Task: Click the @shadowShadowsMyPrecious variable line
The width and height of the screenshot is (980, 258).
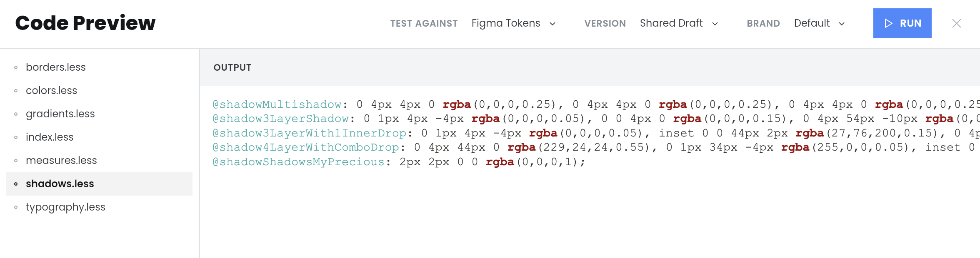Action: tap(298, 162)
